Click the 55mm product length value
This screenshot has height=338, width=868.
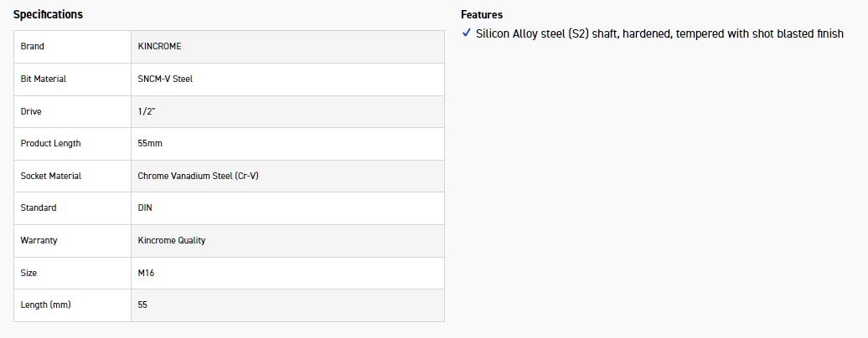click(150, 143)
